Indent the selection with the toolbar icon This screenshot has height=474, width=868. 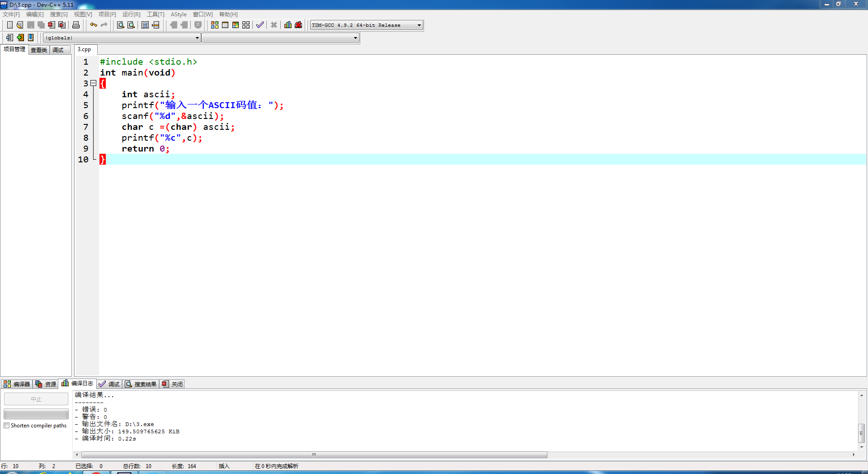pyautogui.click(x=174, y=25)
